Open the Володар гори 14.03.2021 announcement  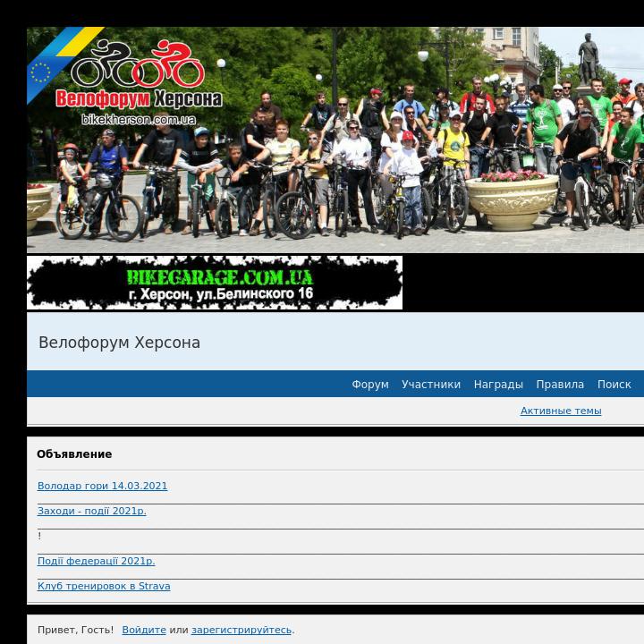[102, 486]
